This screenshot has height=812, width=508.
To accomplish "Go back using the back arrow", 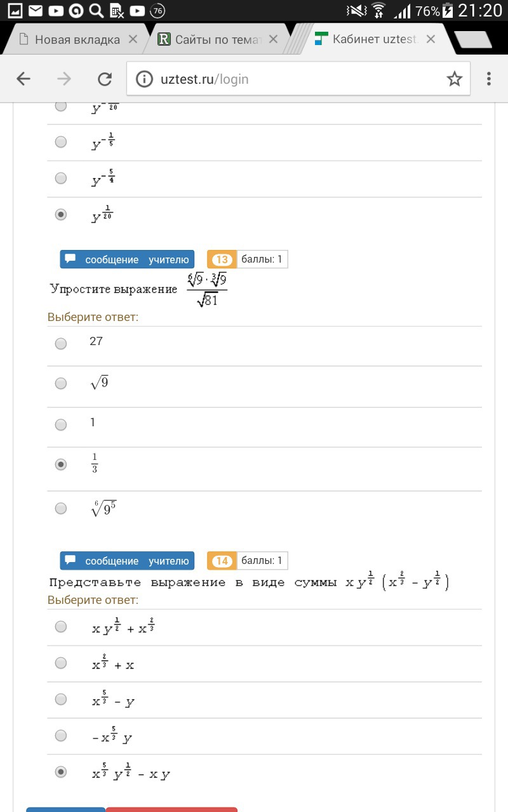I will click(23, 79).
